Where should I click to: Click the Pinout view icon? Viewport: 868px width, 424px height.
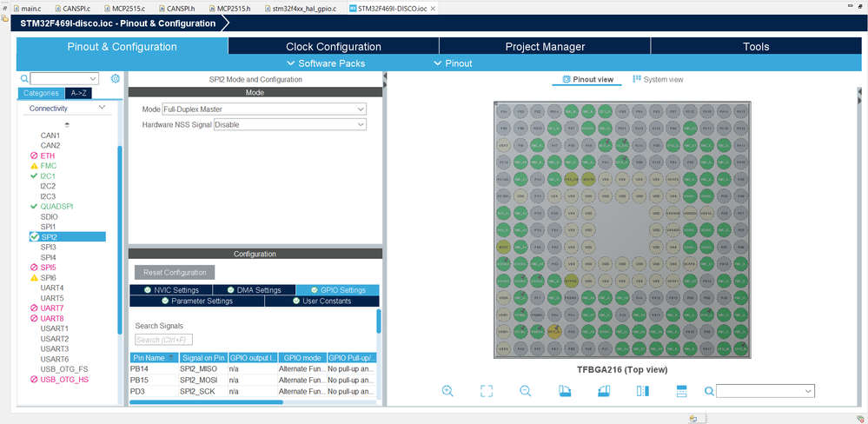pyautogui.click(x=566, y=79)
